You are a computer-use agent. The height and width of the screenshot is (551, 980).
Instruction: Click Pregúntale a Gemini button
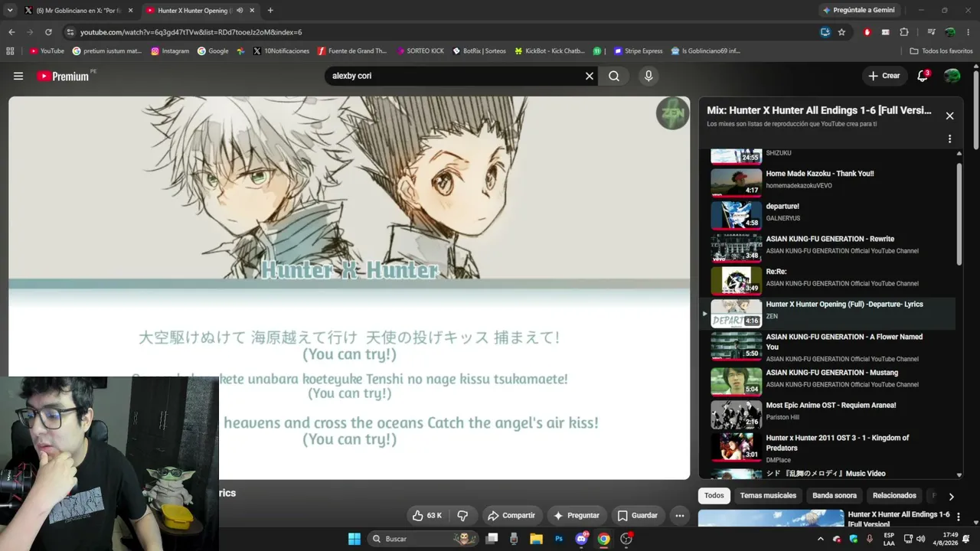pos(857,10)
